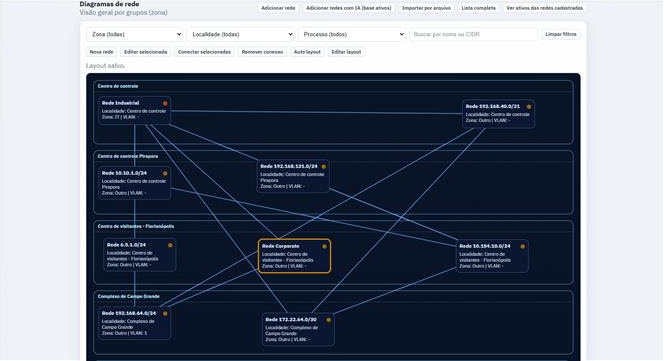Viewport: 664px width, 361px height.
Task: Click status dot on Rede 10.154.10.0/24
Action: [523, 246]
